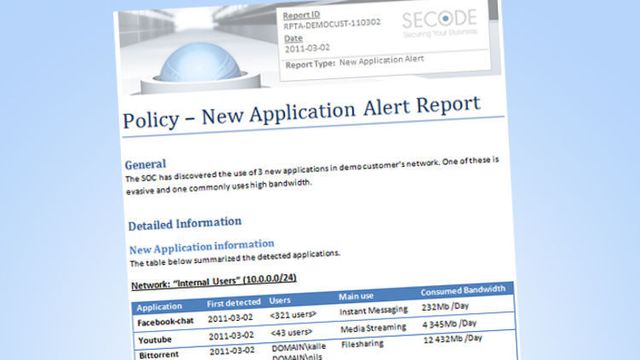The image size is (640, 360).
Task: Click the 'Main use' column header
Action: click(356, 296)
